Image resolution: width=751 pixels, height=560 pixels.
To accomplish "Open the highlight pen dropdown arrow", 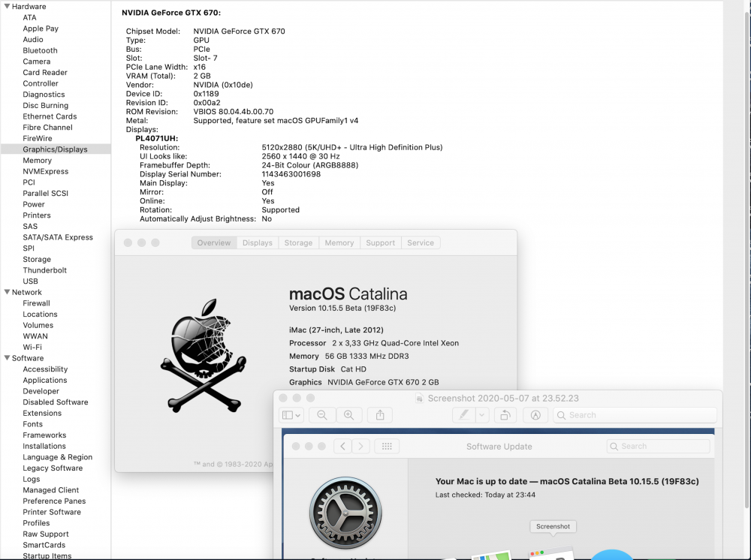I will (482, 415).
